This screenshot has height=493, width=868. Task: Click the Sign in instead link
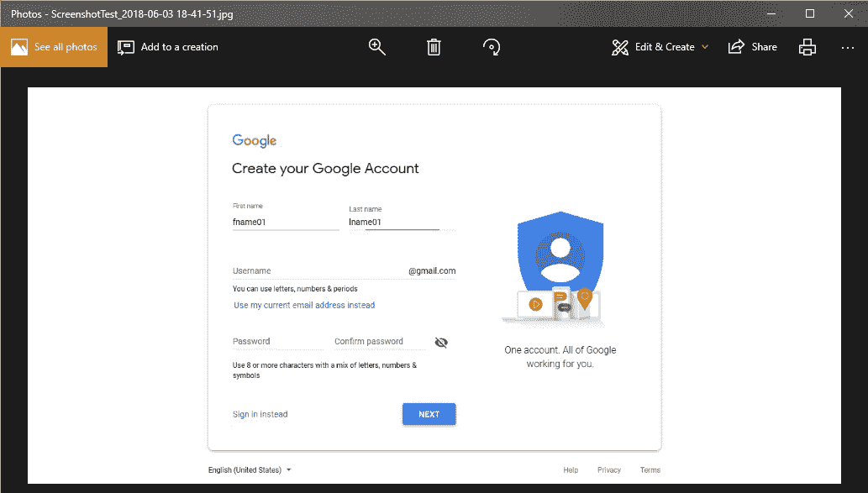pos(260,414)
